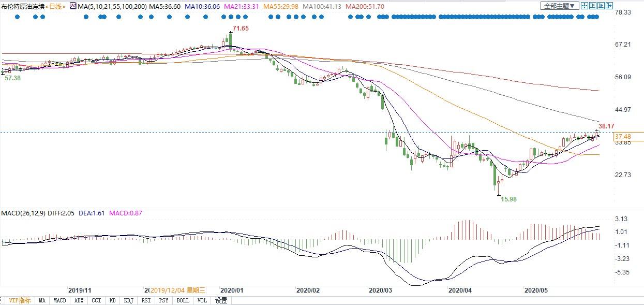Click the 71.65 high price candlestick
The width and height of the screenshot is (644, 305).
pos(230,39)
